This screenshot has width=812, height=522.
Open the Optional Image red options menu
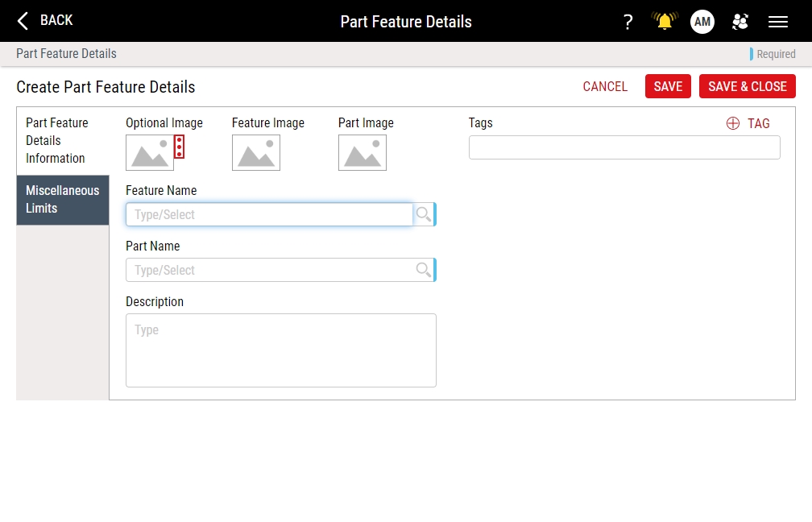coord(179,147)
